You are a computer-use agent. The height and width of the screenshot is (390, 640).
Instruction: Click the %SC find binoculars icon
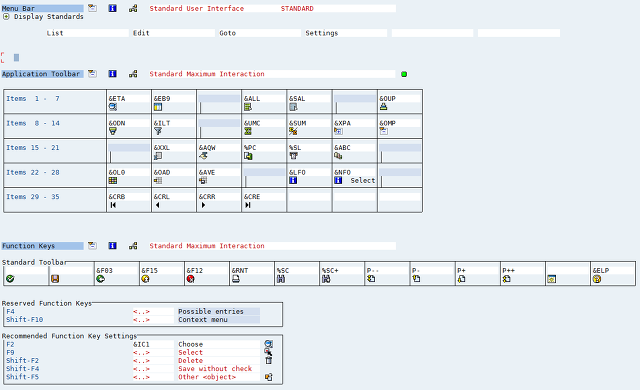(x=281, y=279)
